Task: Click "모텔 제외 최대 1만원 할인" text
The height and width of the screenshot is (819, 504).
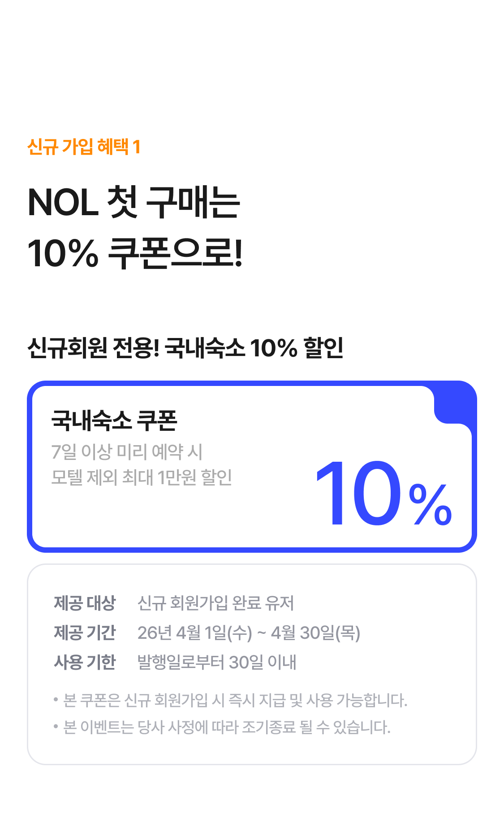Action: pos(142,477)
